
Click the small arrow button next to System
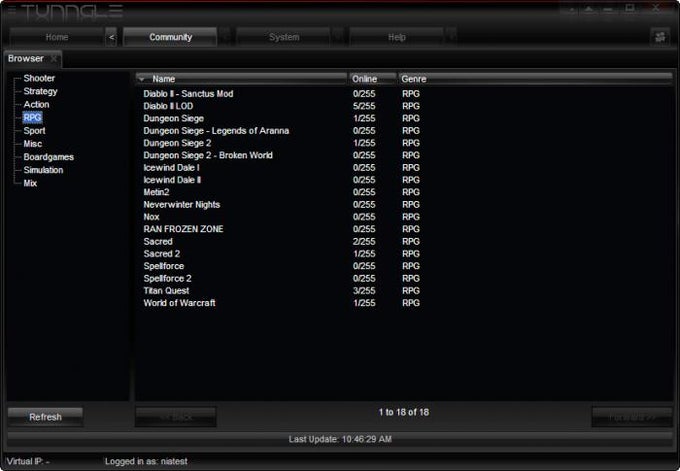pyautogui.click(x=338, y=37)
